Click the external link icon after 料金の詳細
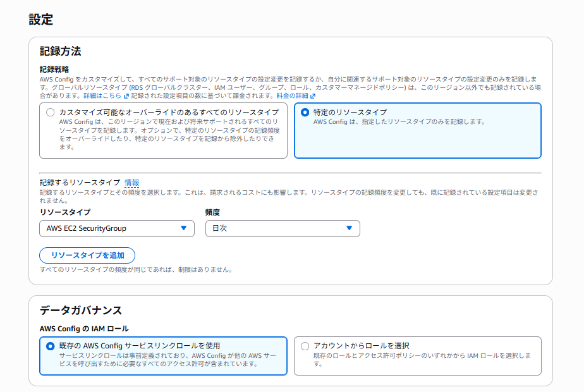This screenshot has height=392, width=584. click(x=313, y=96)
